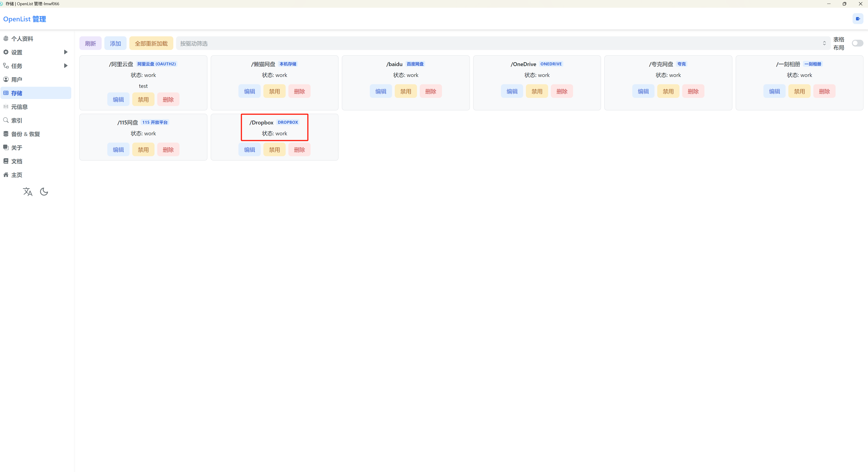Viewport: 868px width, 472px height.
Task: Open the 按驱动筛选 driver filter dropdown
Action: pyautogui.click(x=503, y=43)
